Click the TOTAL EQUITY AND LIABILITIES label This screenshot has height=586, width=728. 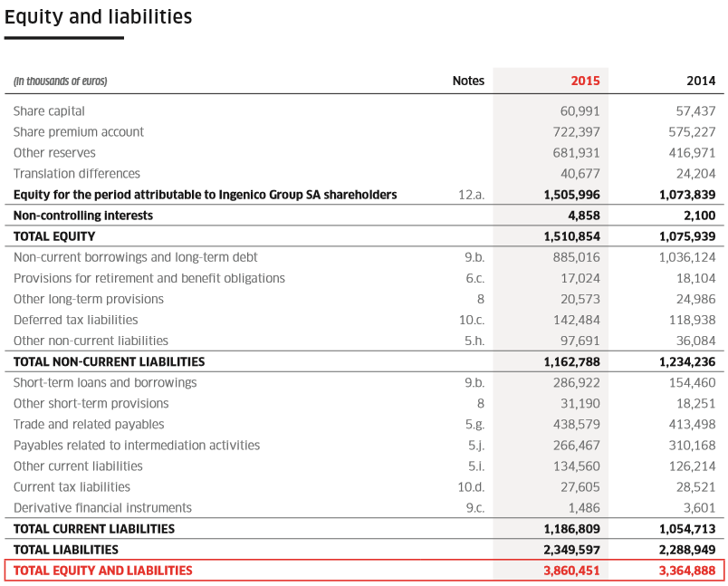pyautogui.click(x=103, y=571)
